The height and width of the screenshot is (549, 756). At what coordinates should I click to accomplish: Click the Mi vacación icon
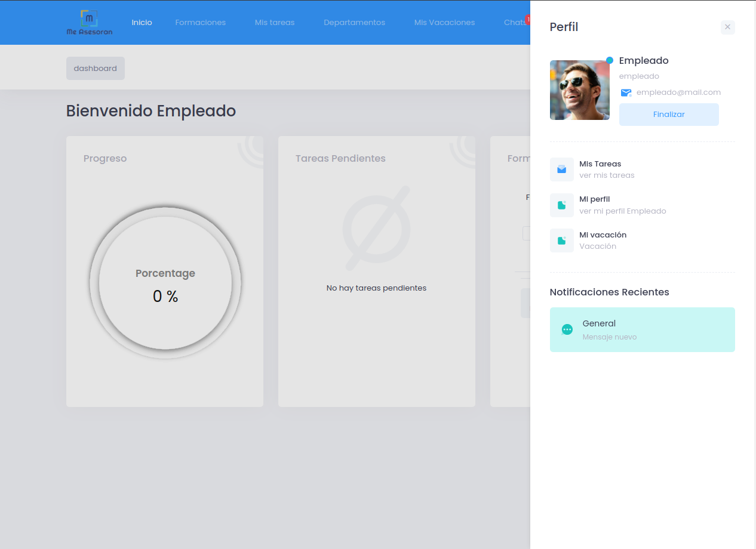561,240
